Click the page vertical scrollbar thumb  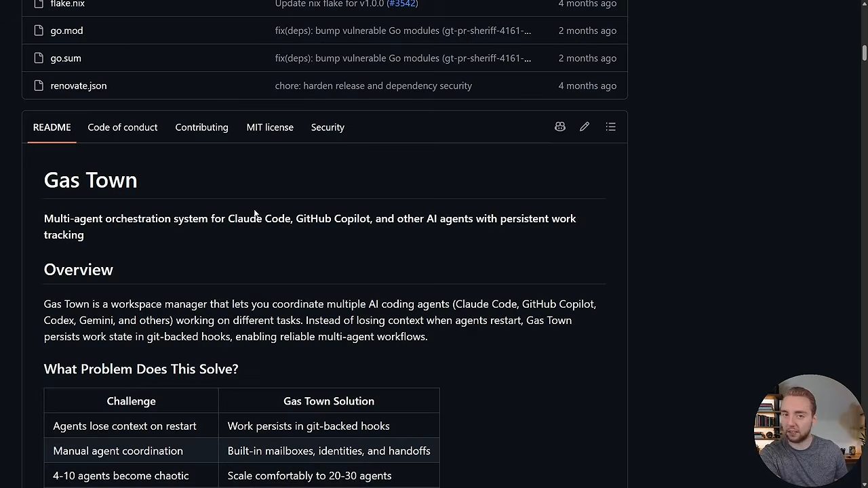[x=864, y=53]
